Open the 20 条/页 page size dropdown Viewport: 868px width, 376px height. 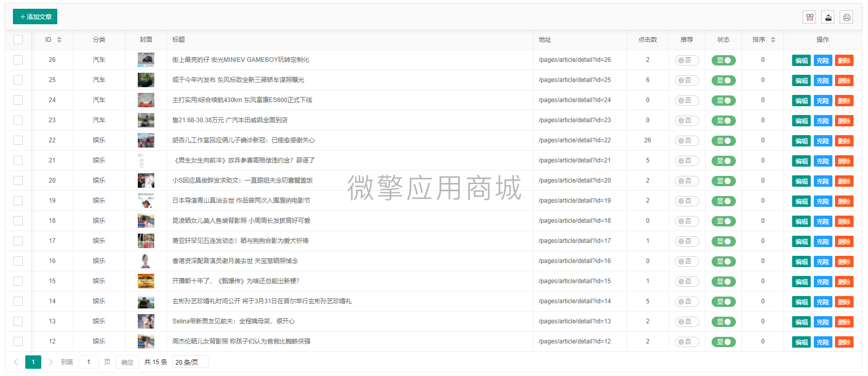[x=190, y=362]
